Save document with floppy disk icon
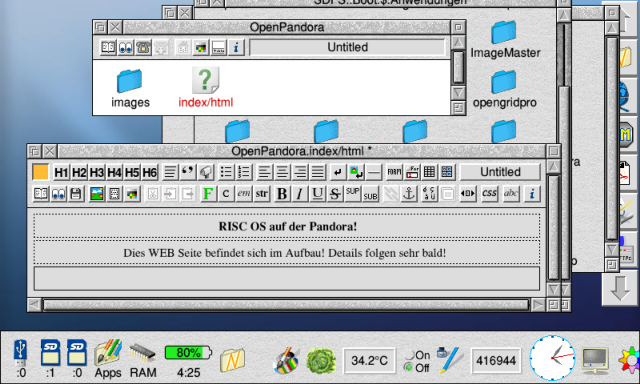 76,194
